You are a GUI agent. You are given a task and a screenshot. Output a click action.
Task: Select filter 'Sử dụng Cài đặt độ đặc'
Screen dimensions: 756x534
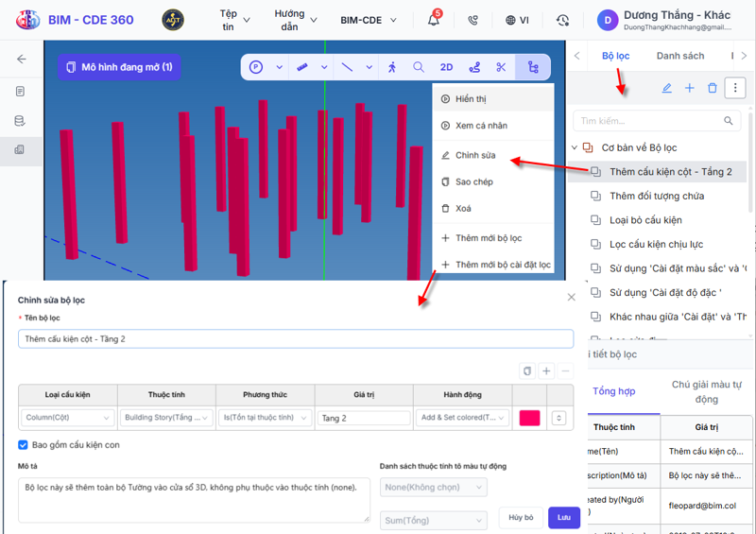point(665,292)
